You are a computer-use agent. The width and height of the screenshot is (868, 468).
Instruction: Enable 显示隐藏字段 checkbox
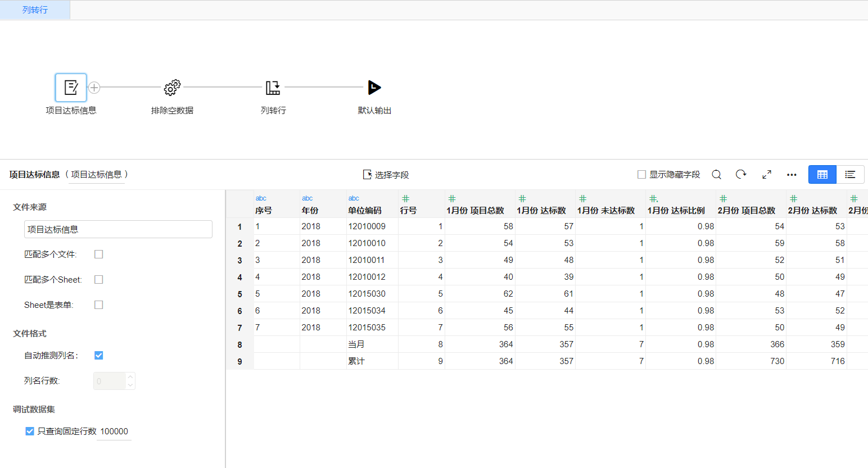click(641, 175)
